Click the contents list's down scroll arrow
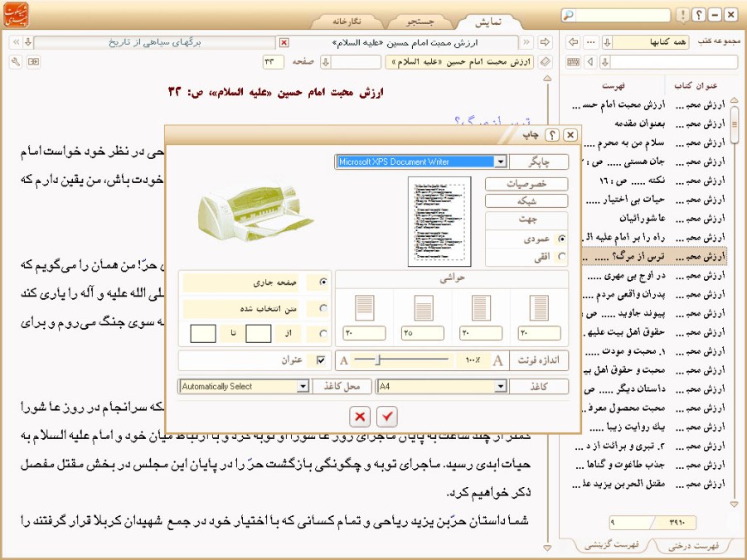The image size is (747, 560). [734, 504]
